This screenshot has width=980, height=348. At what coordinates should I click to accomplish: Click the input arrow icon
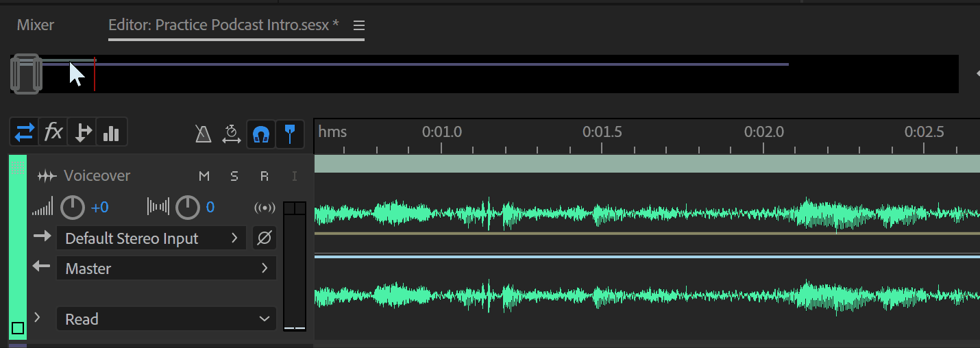coord(42,236)
